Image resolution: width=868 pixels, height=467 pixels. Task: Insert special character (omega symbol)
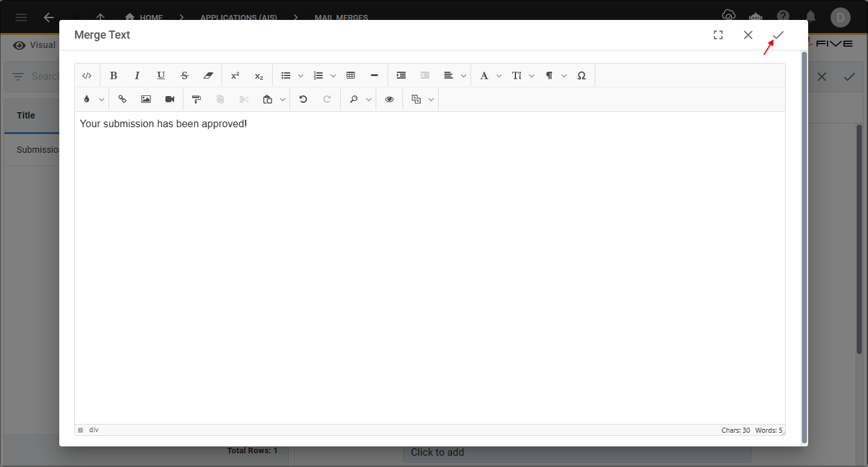tap(582, 75)
